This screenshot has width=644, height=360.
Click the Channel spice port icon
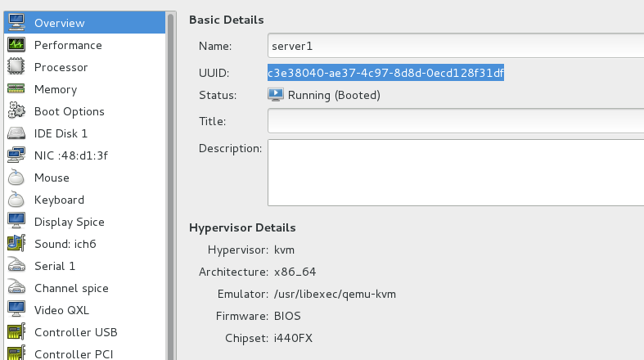(x=16, y=288)
